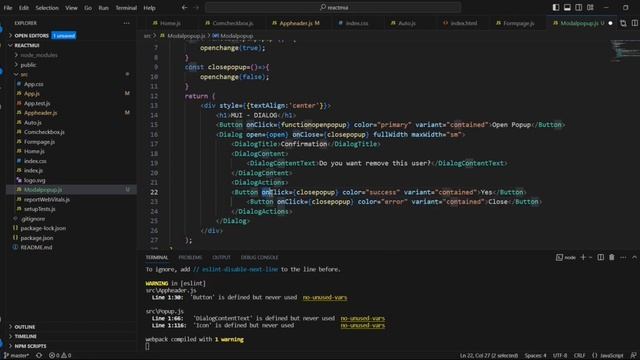The image size is (640, 360).
Task: Open the Edit menu
Action: (24, 7)
